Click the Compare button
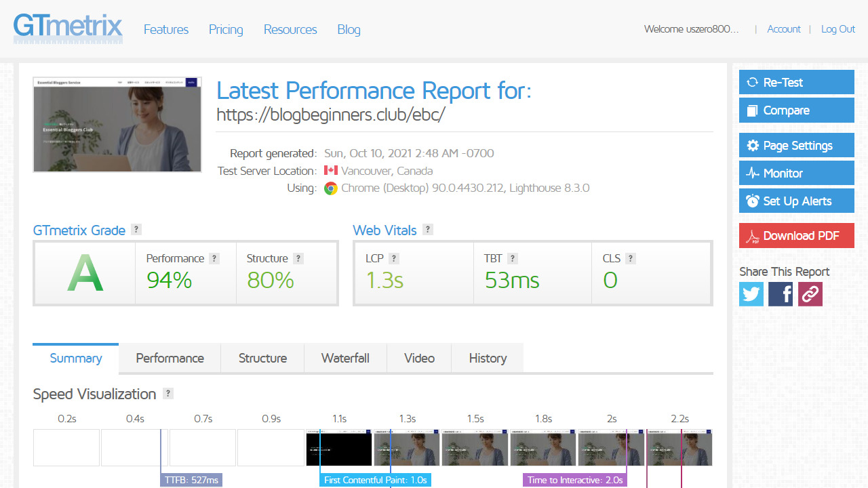The width and height of the screenshot is (868, 488). pos(797,110)
